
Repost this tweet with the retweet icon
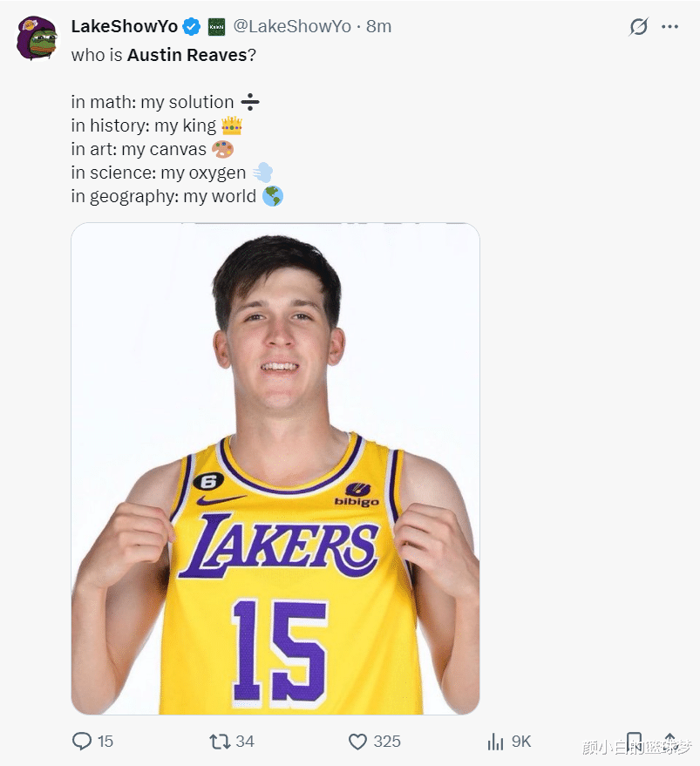tap(220, 741)
